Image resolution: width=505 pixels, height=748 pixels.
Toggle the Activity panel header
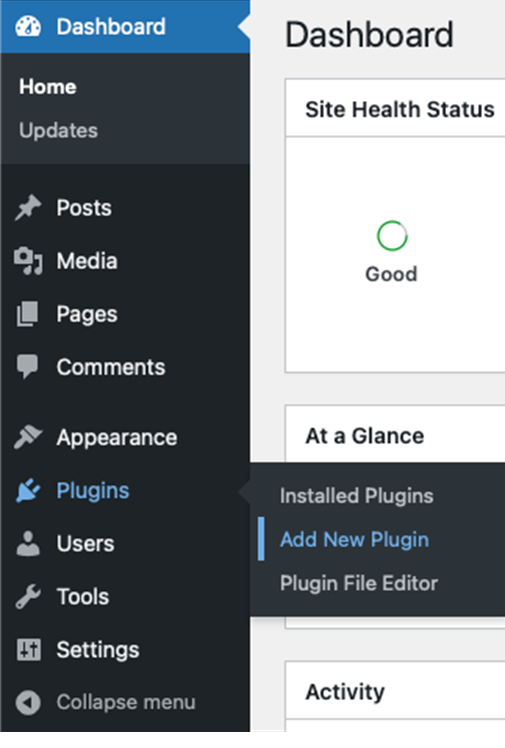395,690
